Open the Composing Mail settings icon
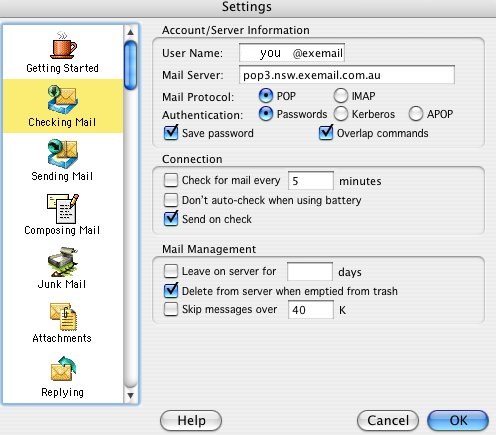Screen dimensions: 496x435 click(x=63, y=208)
